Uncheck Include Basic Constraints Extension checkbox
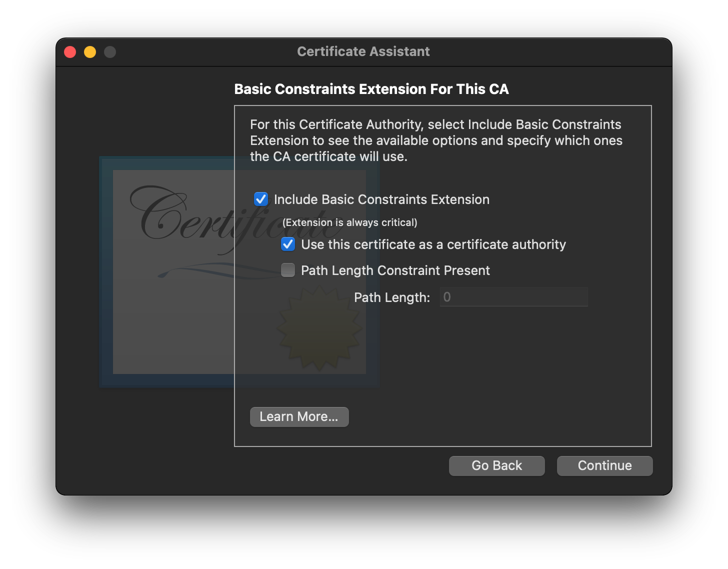 point(261,199)
